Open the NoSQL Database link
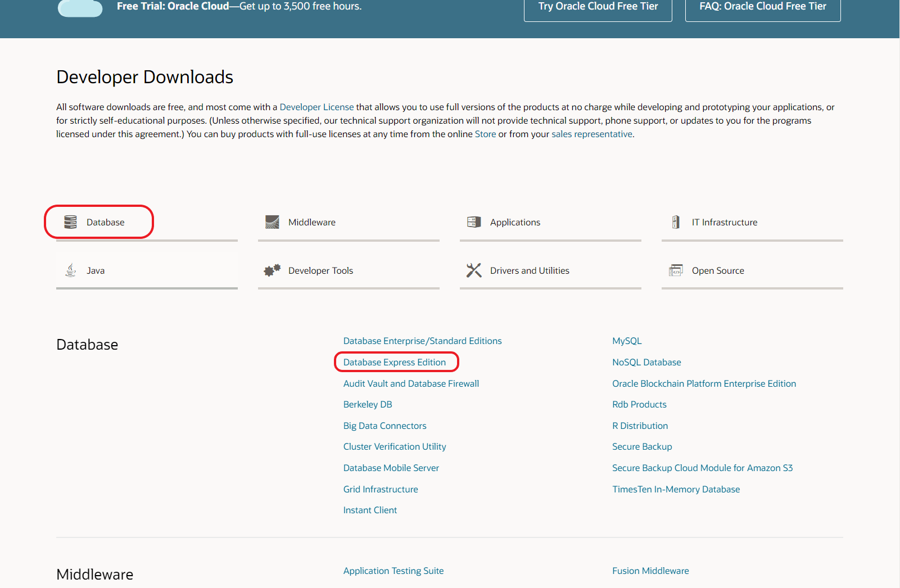This screenshot has width=900, height=588. [646, 362]
